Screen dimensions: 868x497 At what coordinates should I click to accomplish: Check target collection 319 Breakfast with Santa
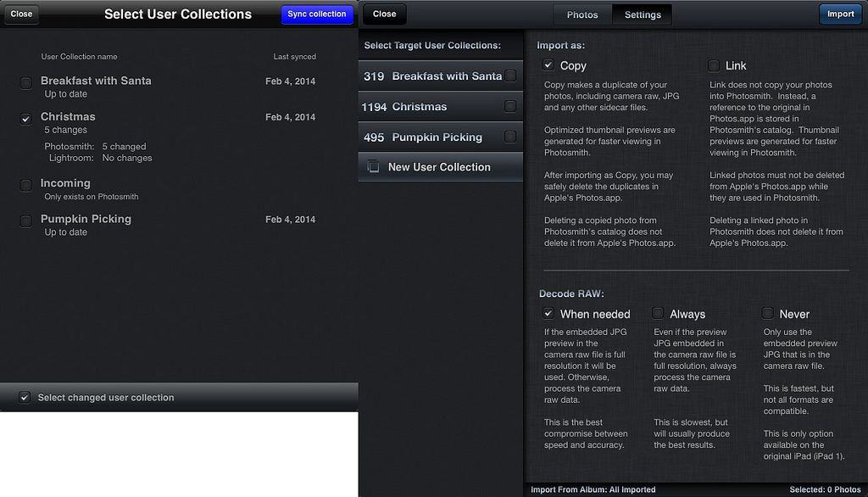pyautogui.click(x=510, y=75)
